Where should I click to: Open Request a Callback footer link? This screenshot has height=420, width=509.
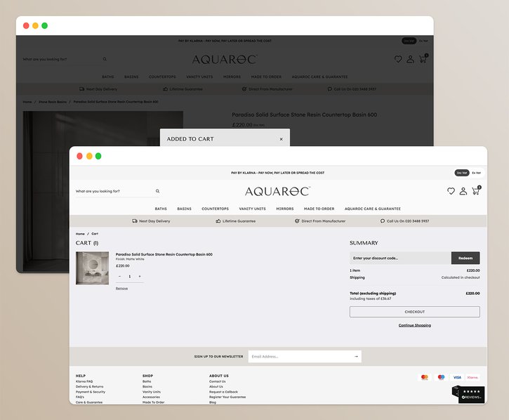[x=224, y=392]
